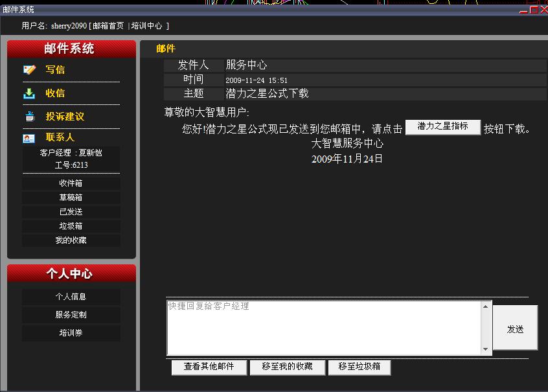Viewport: 548px width, 392px height.
Task: Go to 草稿箱 drafts folder
Action: tap(71, 198)
